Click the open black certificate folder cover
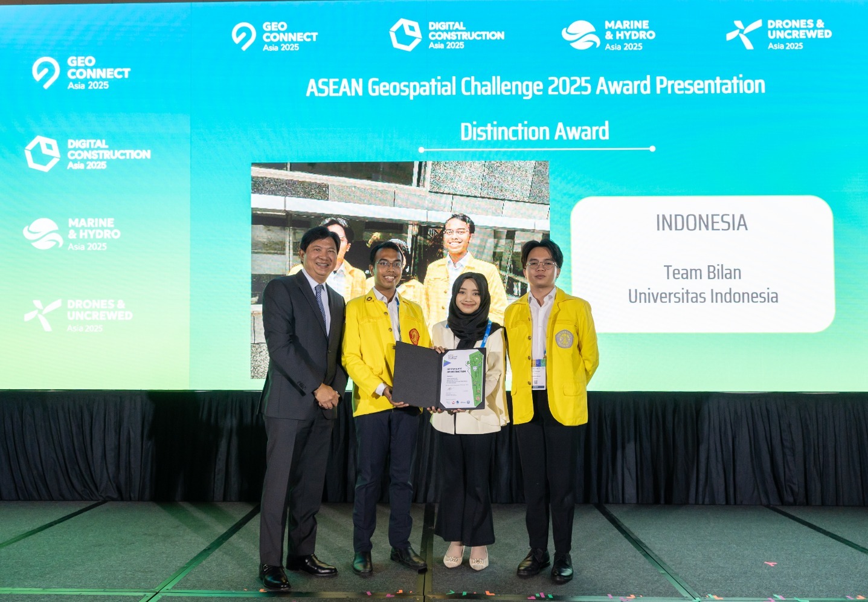 [416, 374]
